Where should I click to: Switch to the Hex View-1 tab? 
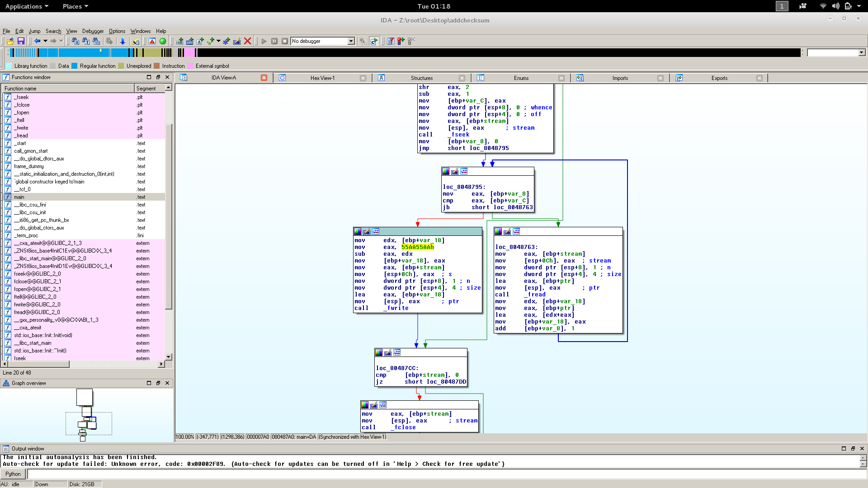322,78
